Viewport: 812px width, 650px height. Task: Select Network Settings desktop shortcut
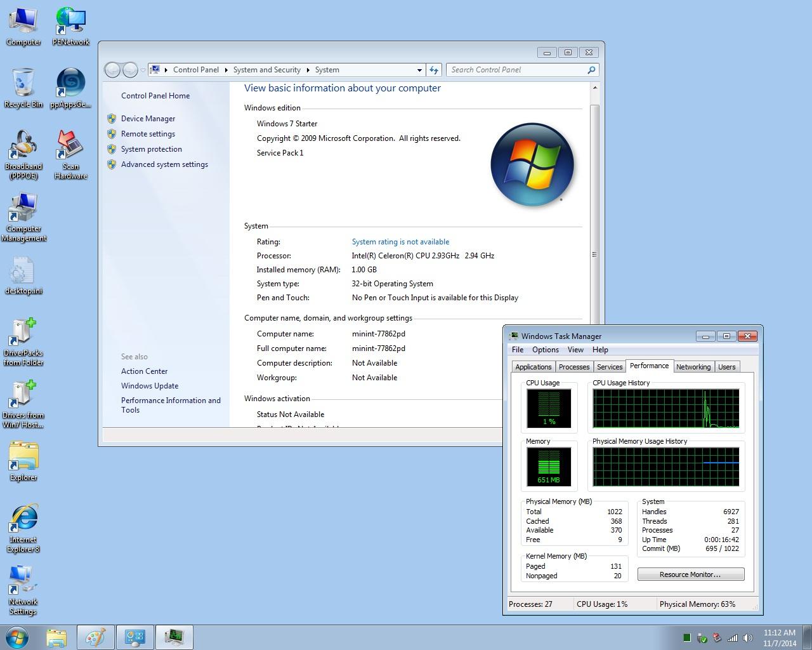coord(23,590)
